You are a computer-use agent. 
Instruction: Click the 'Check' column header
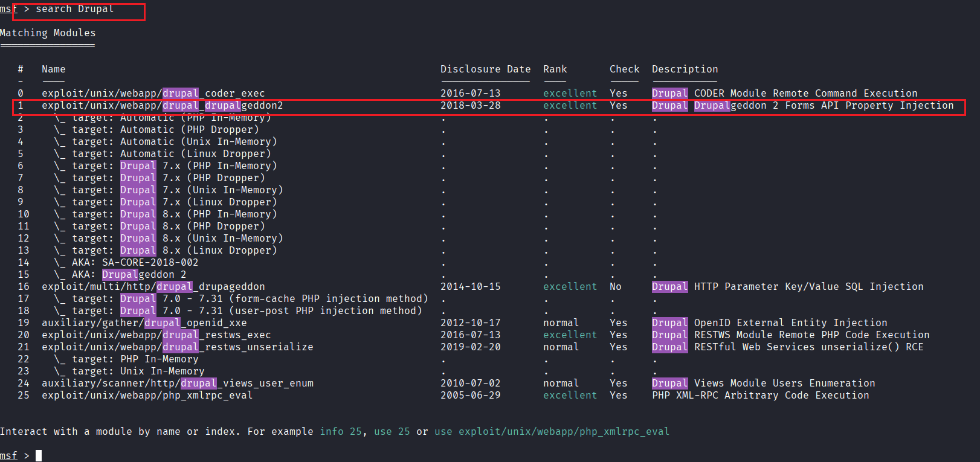[624, 69]
